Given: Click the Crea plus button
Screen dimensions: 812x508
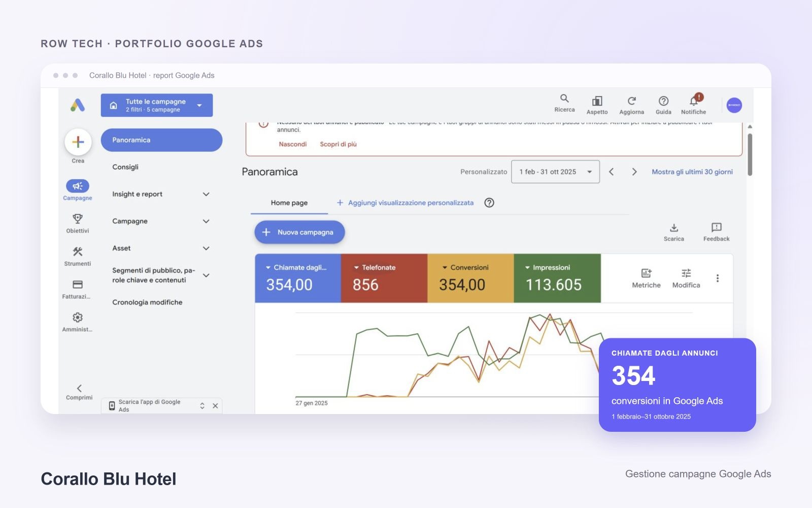Looking at the screenshot, I should coord(78,142).
